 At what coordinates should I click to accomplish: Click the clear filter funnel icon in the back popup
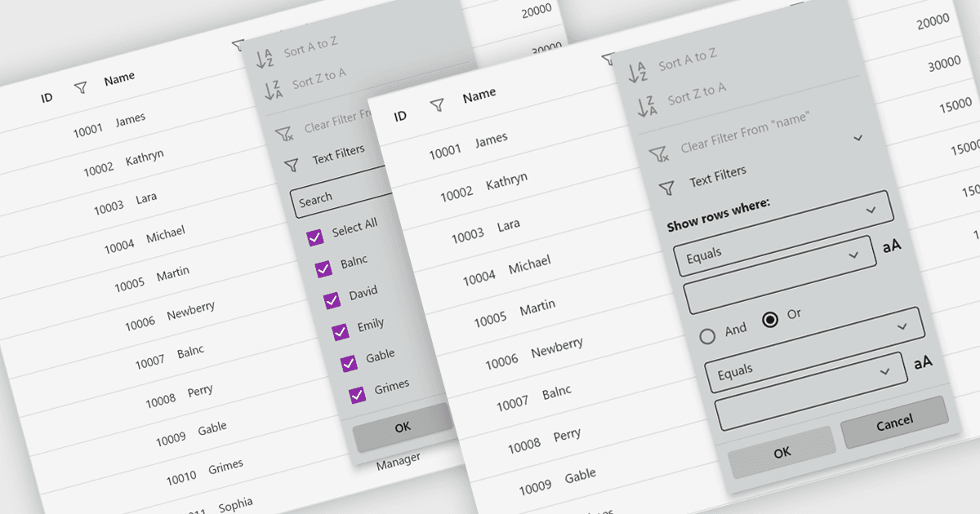(x=283, y=134)
